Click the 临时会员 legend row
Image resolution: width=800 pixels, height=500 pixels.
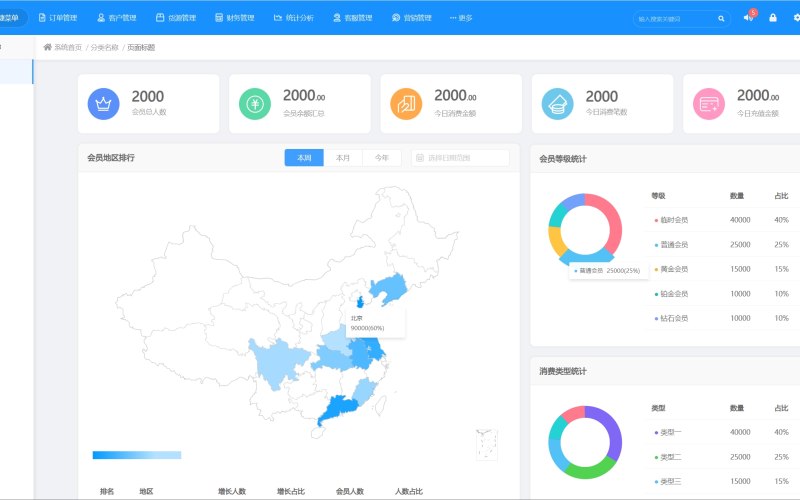point(722,220)
